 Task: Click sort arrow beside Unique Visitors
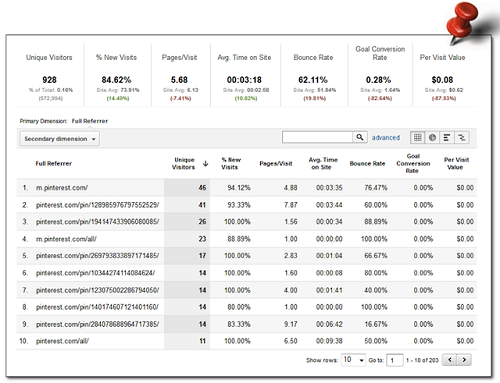click(x=206, y=163)
